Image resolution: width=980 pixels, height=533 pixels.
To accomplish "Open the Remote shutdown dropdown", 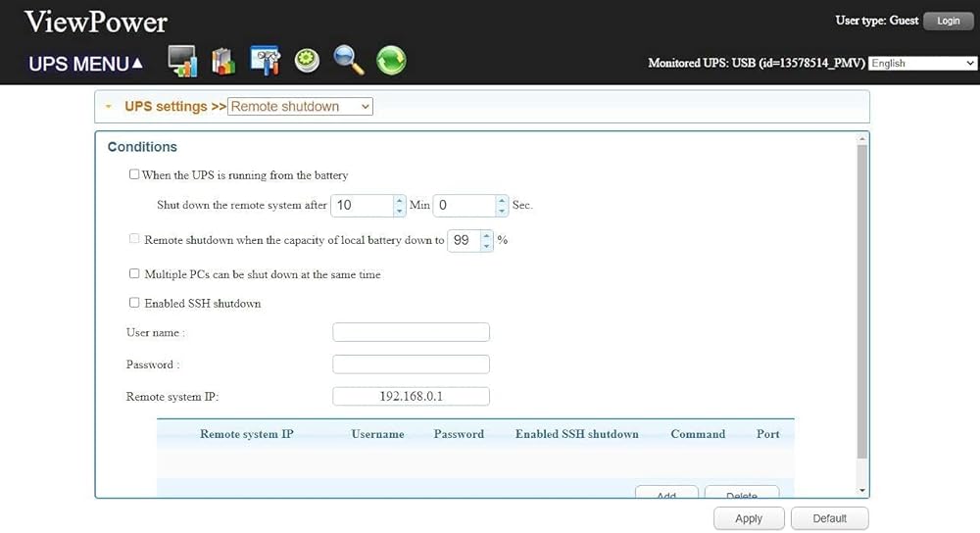I will (300, 107).
